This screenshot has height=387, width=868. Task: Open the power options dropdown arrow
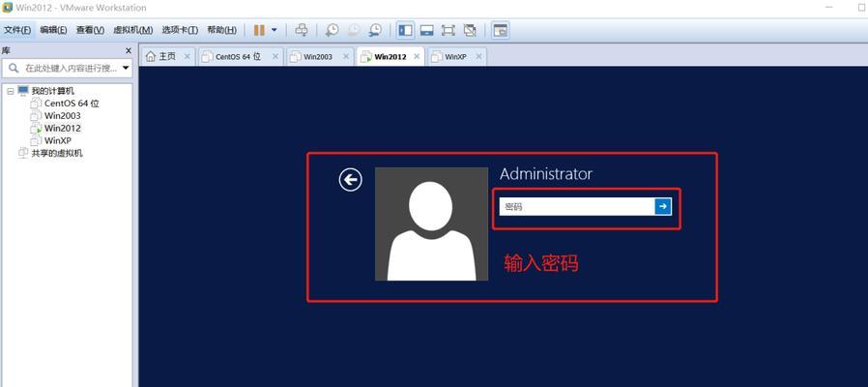(274, 30)
